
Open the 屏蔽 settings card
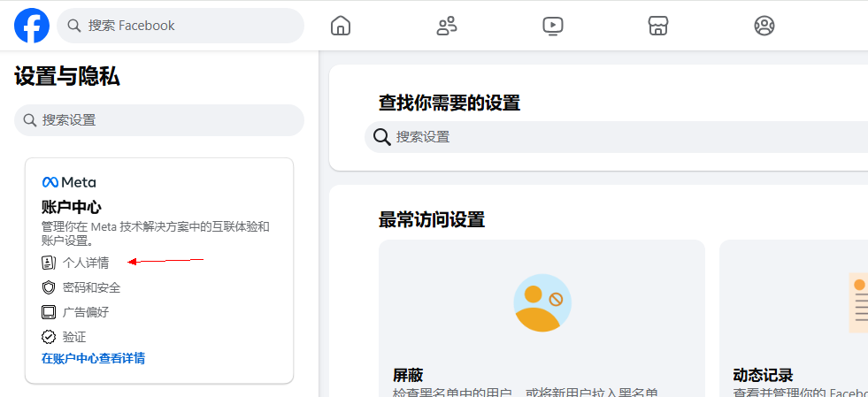[542, 318]
